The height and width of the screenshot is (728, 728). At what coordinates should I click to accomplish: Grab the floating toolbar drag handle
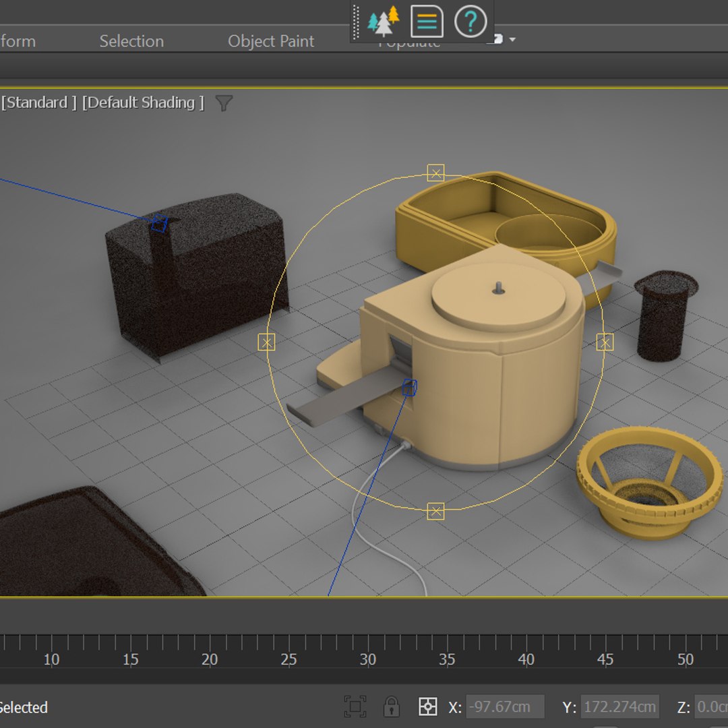[356, 22]
